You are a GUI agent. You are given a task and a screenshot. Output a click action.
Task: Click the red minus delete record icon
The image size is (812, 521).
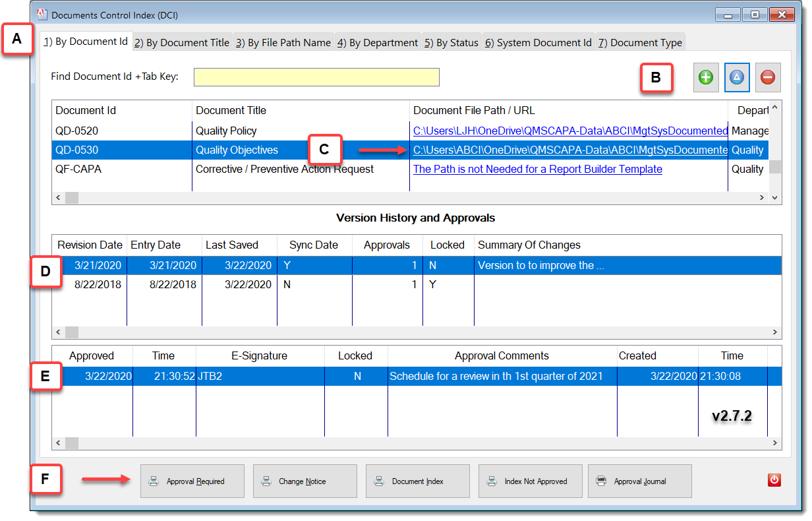[x=768, y=77]
